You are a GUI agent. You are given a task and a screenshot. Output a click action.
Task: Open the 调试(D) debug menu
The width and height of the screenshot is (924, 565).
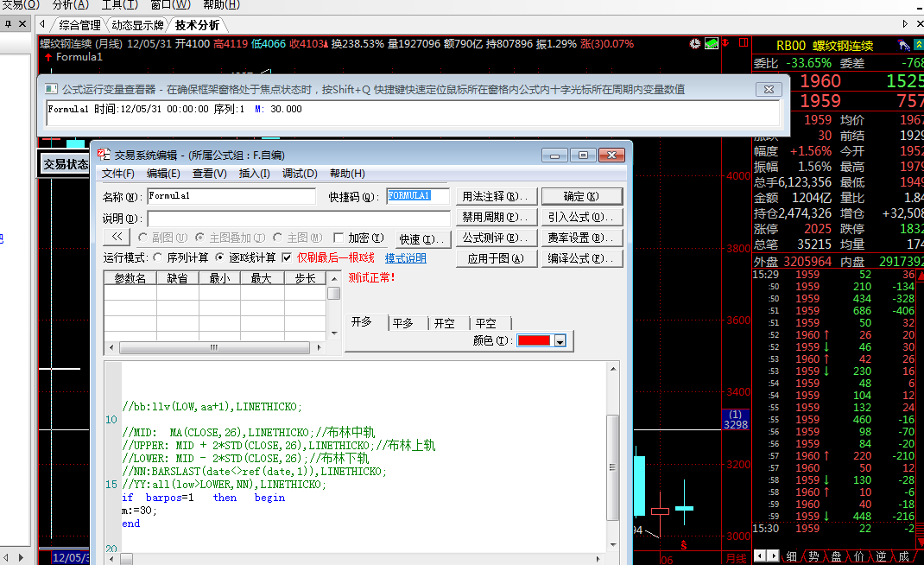(300, 174)
